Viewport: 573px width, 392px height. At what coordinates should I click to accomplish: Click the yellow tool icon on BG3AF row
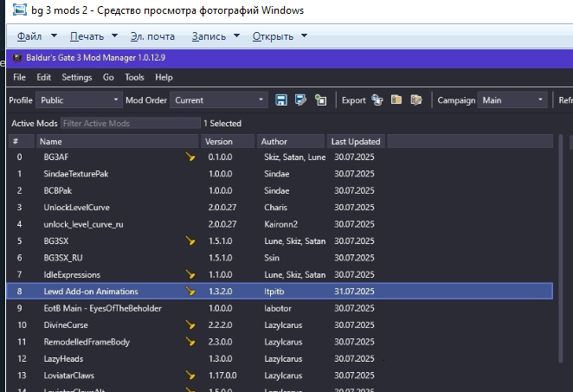click(190, 157)
